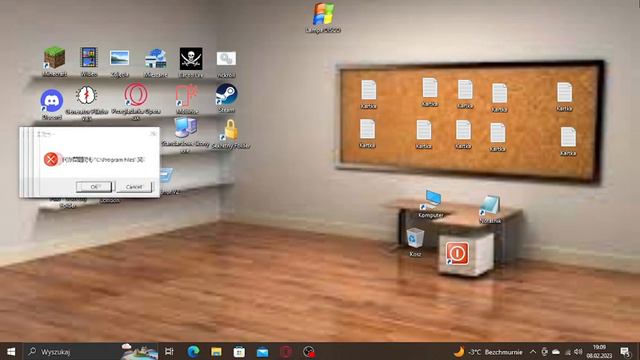Launch the Opera GX browser desktop shortcut
The height and width of the screenshot is (360, 640).
(136, 95)
